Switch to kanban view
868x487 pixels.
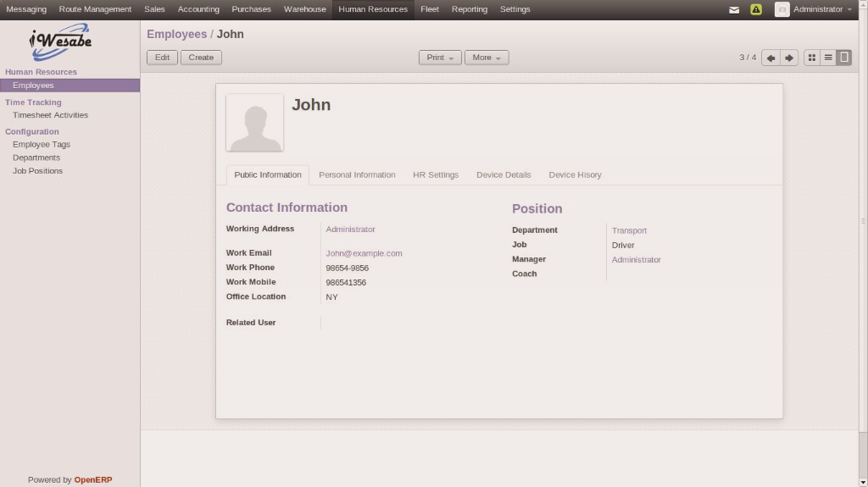(x=811, y=58)
